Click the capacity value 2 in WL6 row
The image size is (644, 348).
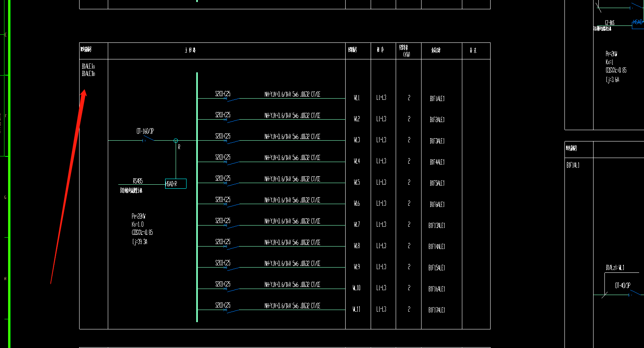(409, 203)
